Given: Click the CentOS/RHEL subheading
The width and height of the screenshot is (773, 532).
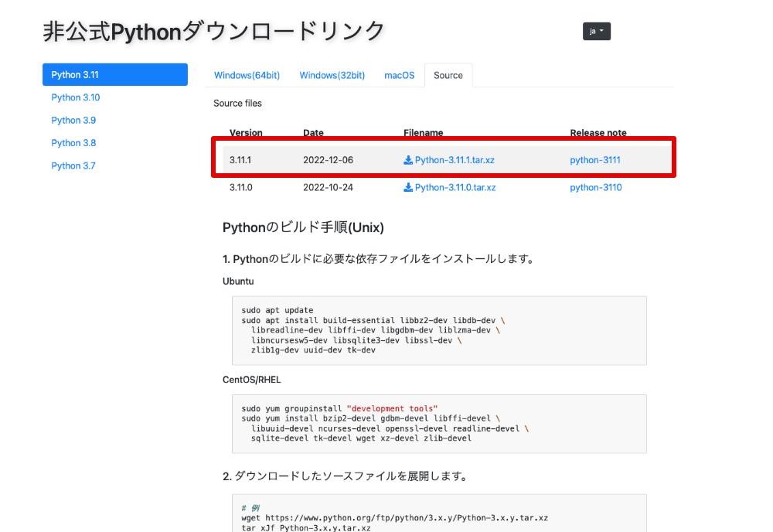Looking at the screenshot, I should [251, 380].
